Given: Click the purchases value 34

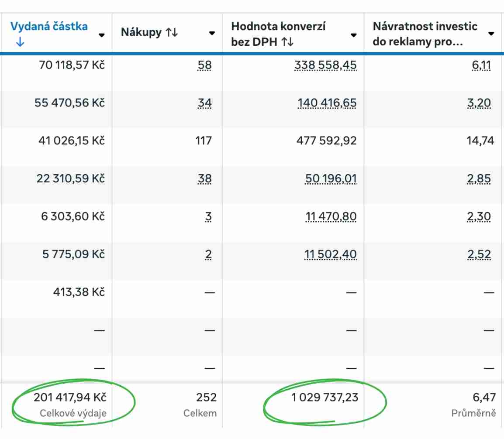Looking at the screenshot, I should (204, 103).
